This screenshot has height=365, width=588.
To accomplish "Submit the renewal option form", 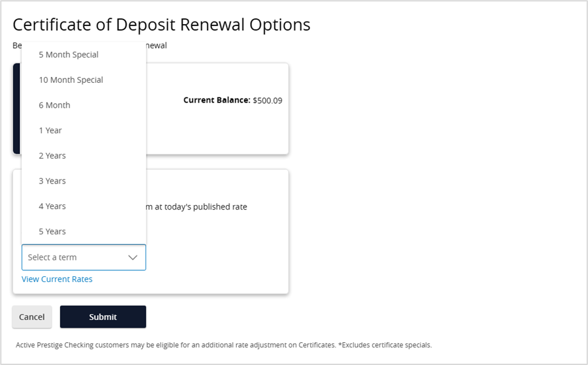I will click(103, 317).
